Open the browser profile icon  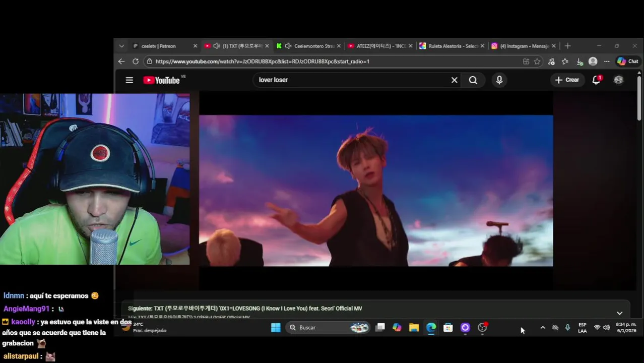pos(593,62)
